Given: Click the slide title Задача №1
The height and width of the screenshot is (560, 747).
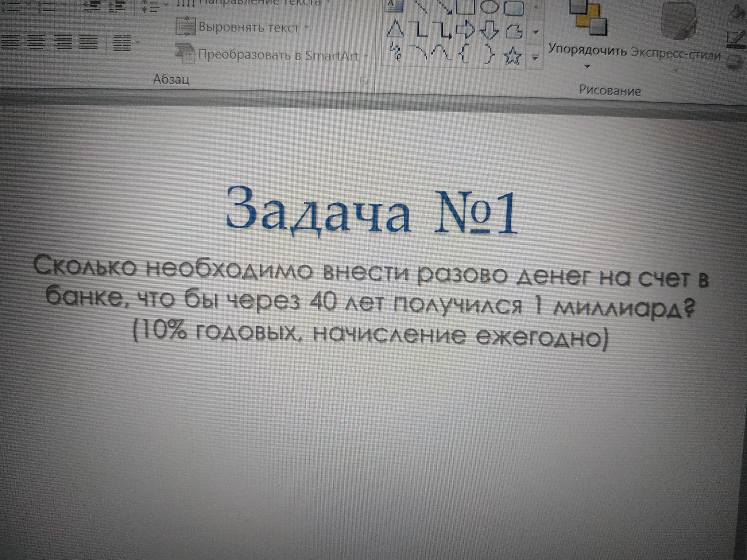Looking at the screenshot, I should pyautogui.click(x=372, y=211).
